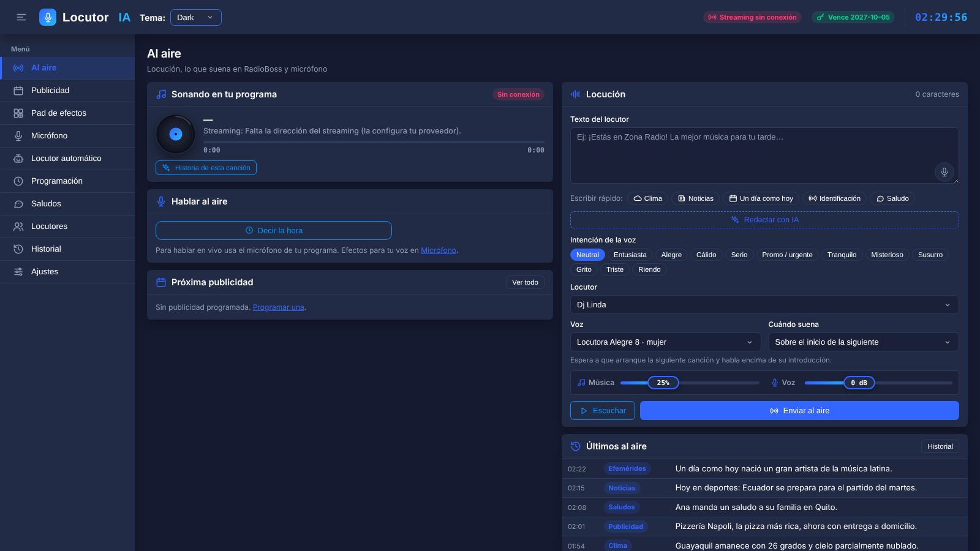Insert quick Clima text
Screen dimensions: 980x551
click(x=648, y=198)
